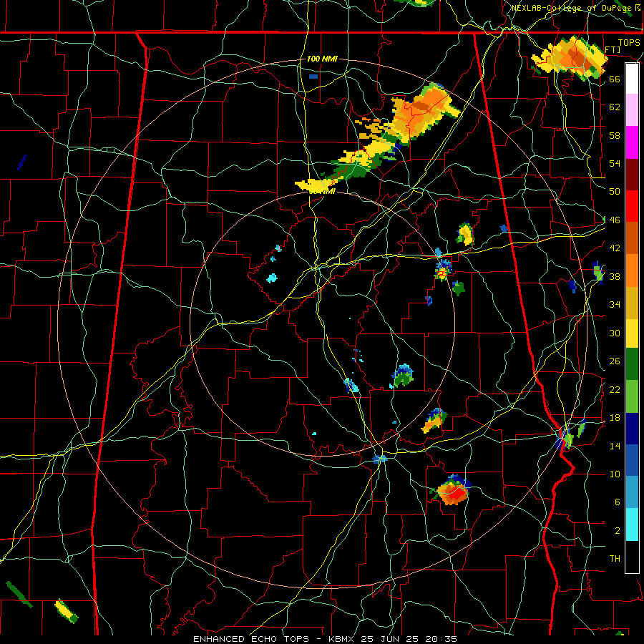Click the "TH" threshold label
The height and width of the screenshot is (644, 644).
coord(615,559)
